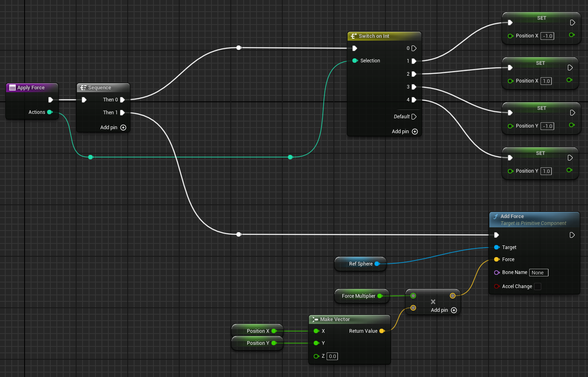This screenshot has width=588, height=377.
Task: Click the Apply Force execution output pin
Action: pos(51,100)
